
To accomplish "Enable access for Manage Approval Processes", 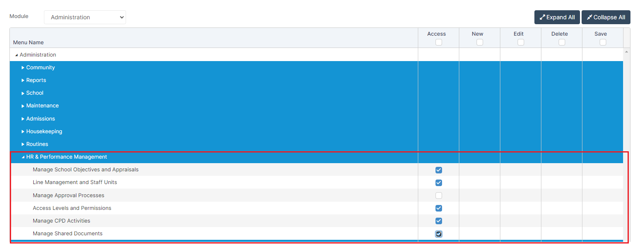I will 438,196.
